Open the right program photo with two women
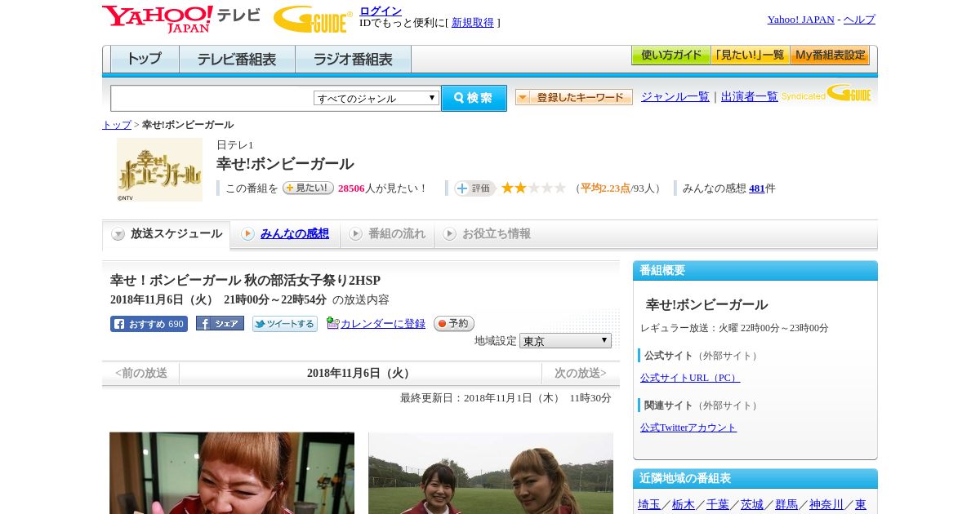Viewport: 980px width, 514px height. [491, 473]
